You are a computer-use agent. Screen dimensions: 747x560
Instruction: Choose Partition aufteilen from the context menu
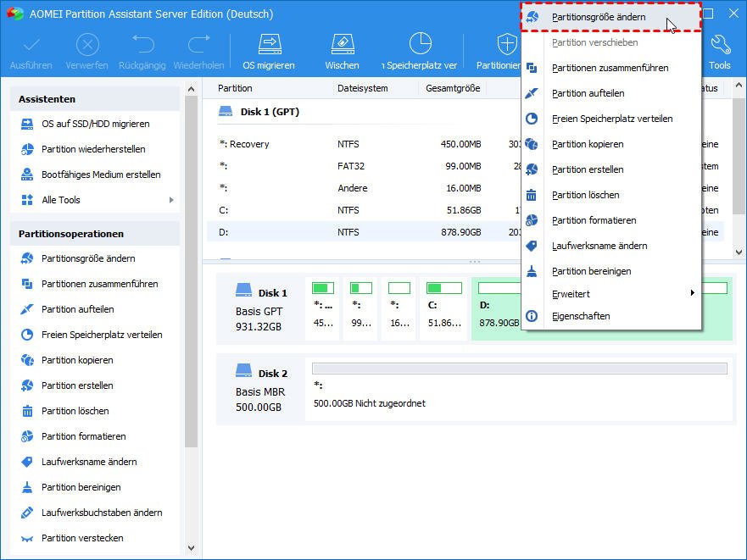point(611,93)
